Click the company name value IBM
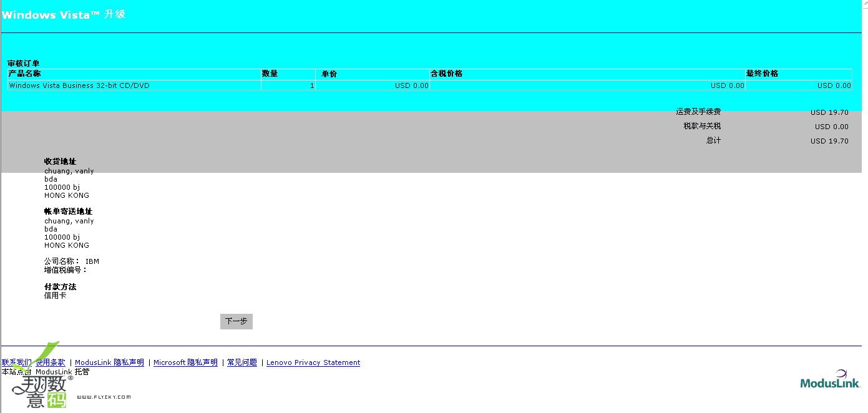 point(92,261)
